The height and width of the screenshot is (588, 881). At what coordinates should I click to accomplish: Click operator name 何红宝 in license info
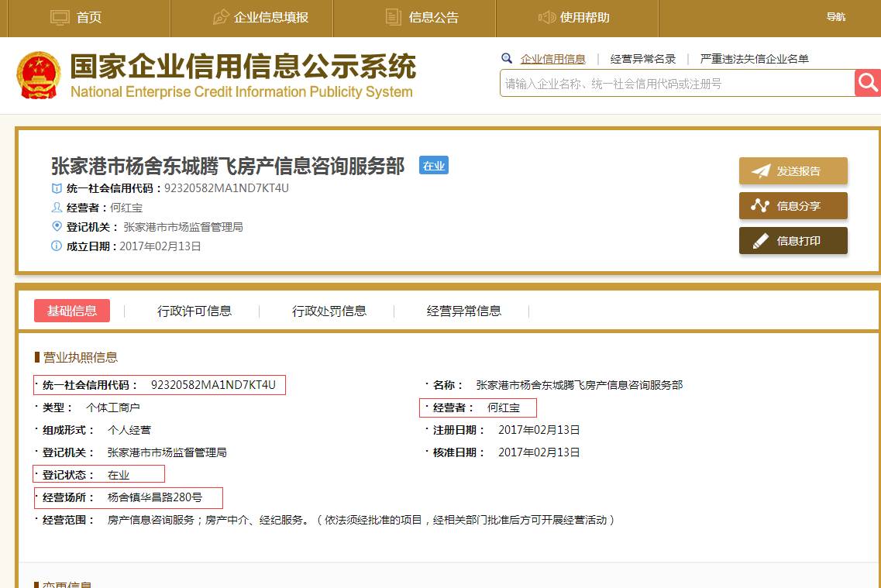[504, 407]
